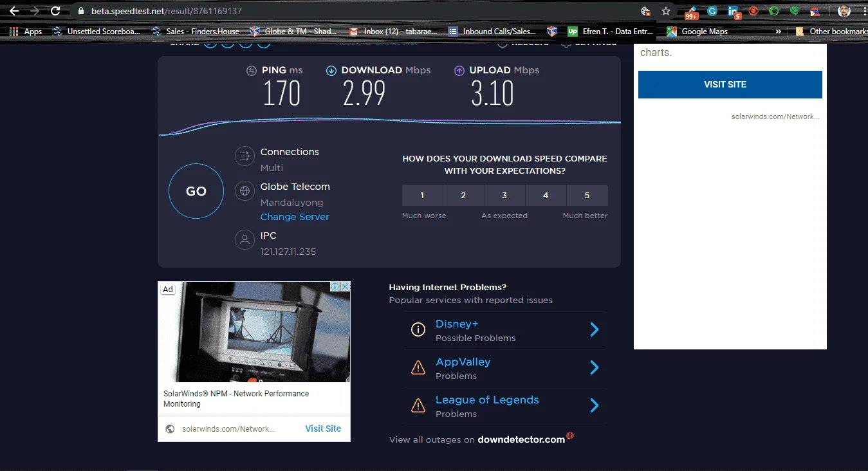
Task: Start a new test with GO
Action: coord(196,191)
